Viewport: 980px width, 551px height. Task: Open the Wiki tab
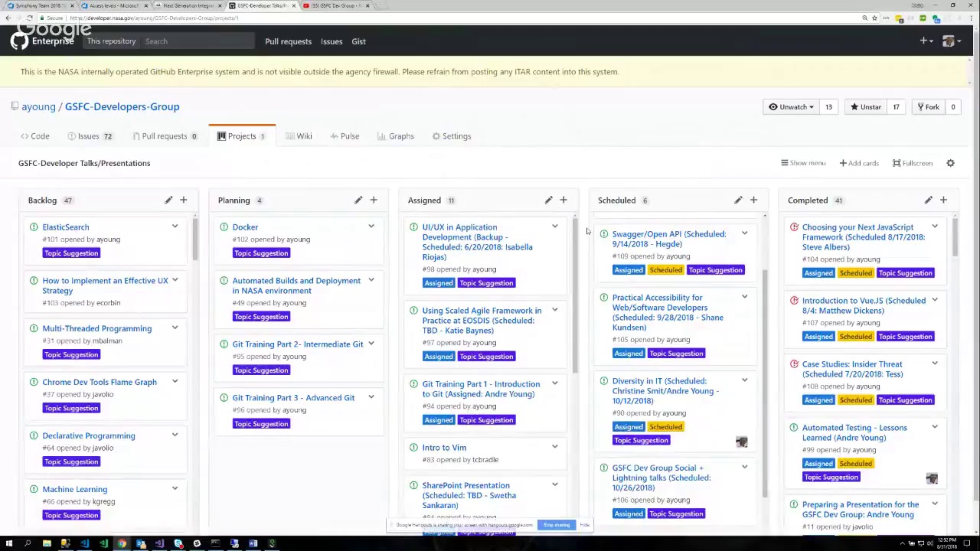click(299, 136)
